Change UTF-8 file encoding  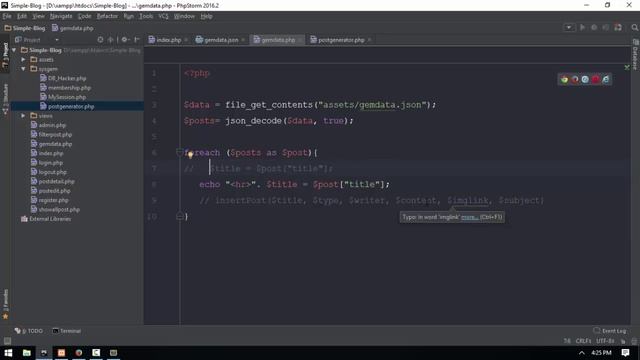coord(604,340)
